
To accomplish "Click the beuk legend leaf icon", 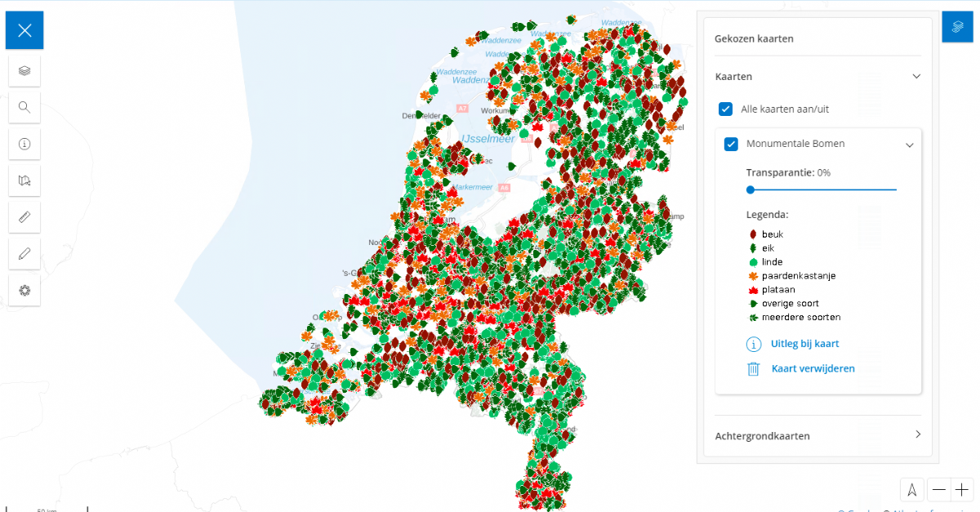I will 752,234.
